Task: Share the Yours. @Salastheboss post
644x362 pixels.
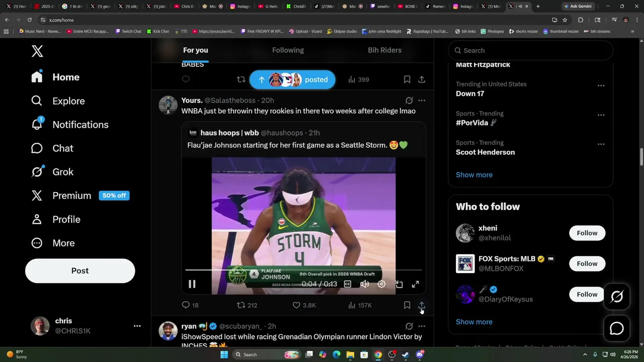Action: point(422,305)
